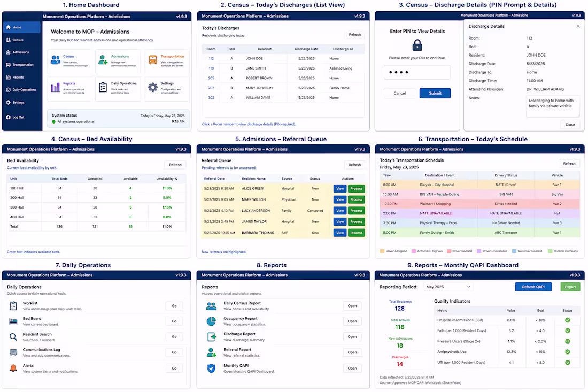Click the Daily Census Report people icon
The image size is (588, 392).
tap(211, 306)
